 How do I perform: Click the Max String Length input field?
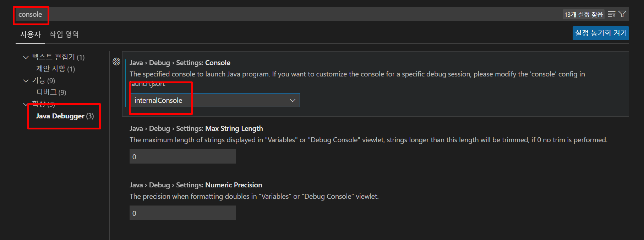(183, 156)
